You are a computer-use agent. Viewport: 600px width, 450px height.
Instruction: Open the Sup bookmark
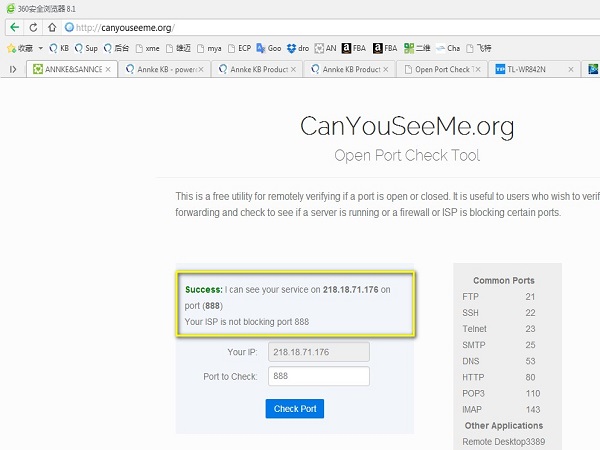(x=86, y=48)
